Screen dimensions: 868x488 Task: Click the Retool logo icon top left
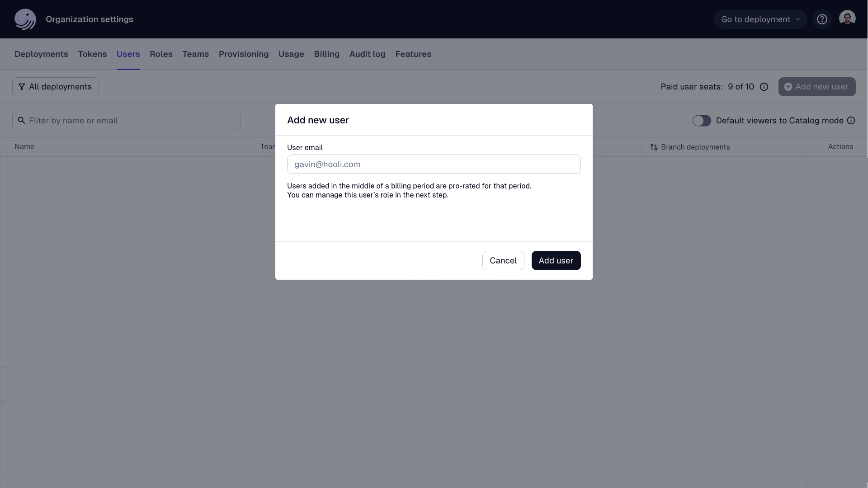[x=25, y=19]
